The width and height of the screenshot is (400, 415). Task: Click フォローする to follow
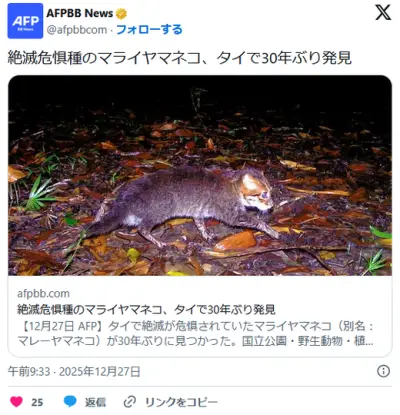coord(149,30)
